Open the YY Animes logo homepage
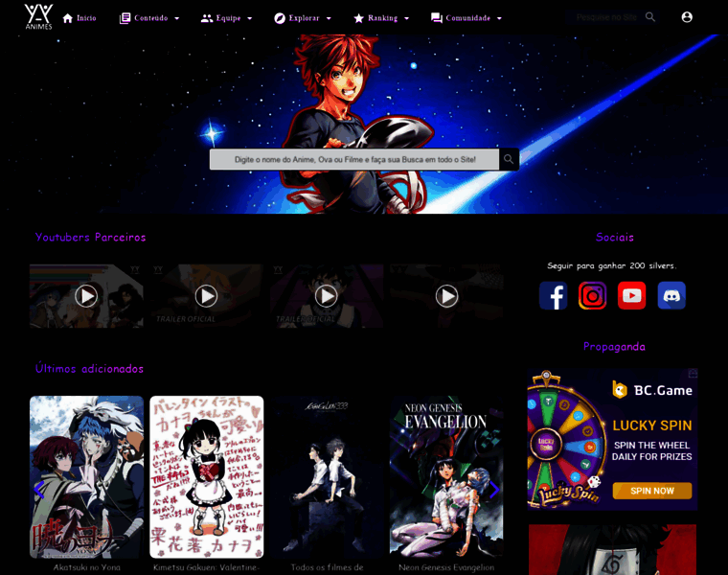Viewport: 728px width, 575px height. [x=38, y=16]
